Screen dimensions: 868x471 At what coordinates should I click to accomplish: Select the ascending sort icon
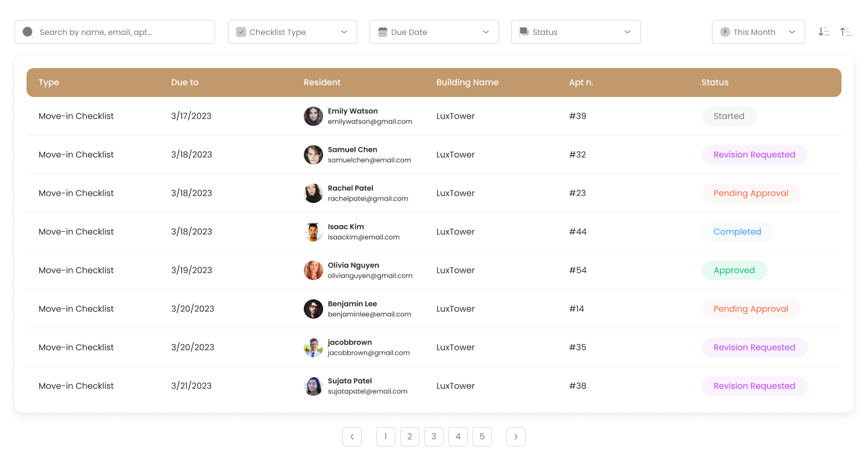point(846,31)
